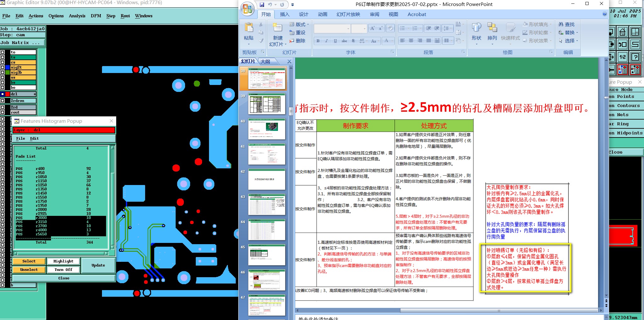The image size is (644, 320).
Task: Toggle the checkbox for layer sig2t
Action: tap(3, 67)
